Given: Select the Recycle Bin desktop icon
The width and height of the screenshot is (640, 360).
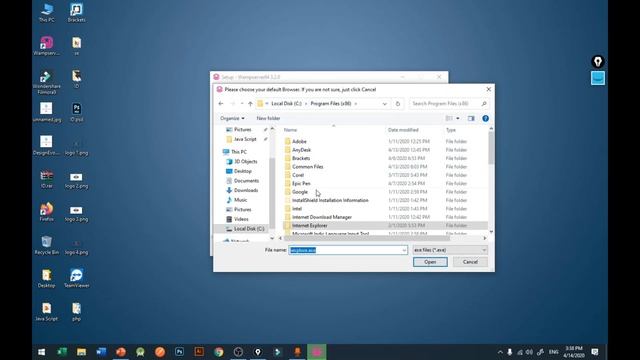Looking at the screenshot, I should [47, 245].
